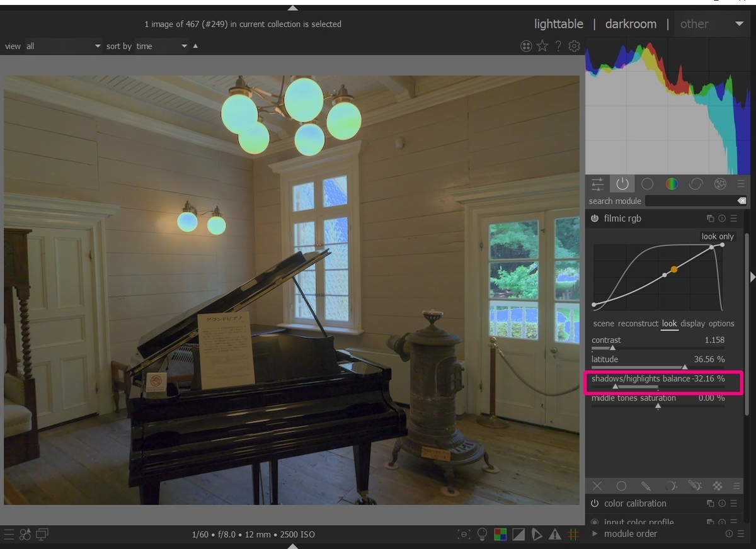
Task: Open the sort by time dropdown
Action: pyautogui.click(x=162, y=46)
